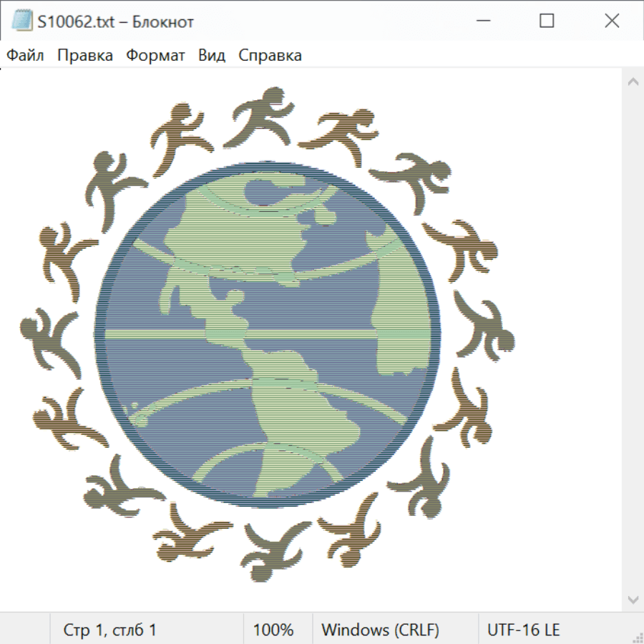The width and height of the screenshot is (644, 644).
Task: Click the Notepad icon in the title bar
Action: click(21, 21)
